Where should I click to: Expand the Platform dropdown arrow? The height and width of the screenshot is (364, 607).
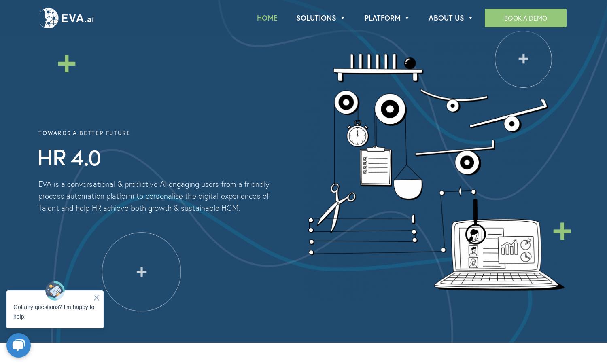[x=407, y=18]
